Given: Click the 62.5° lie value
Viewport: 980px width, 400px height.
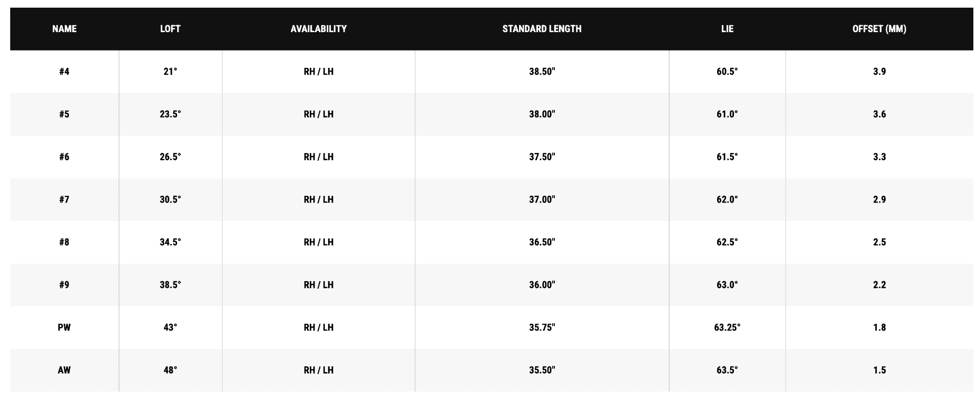Looking at the screenshot, I should click(x=727, y=242).
